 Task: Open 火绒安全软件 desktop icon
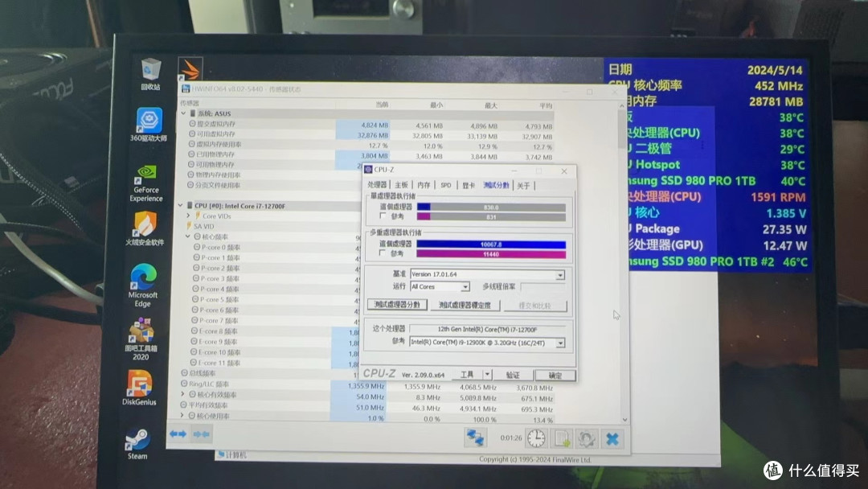145,228
